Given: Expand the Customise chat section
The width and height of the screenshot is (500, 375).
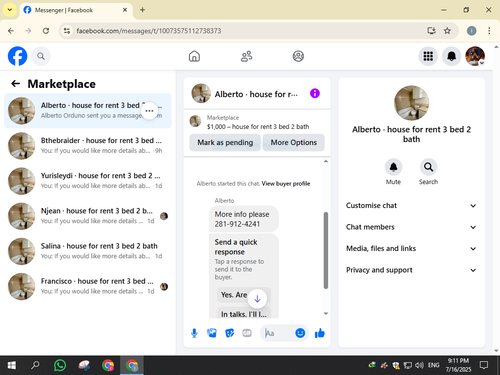Looking at the screenshot, I should pos(411,206).
